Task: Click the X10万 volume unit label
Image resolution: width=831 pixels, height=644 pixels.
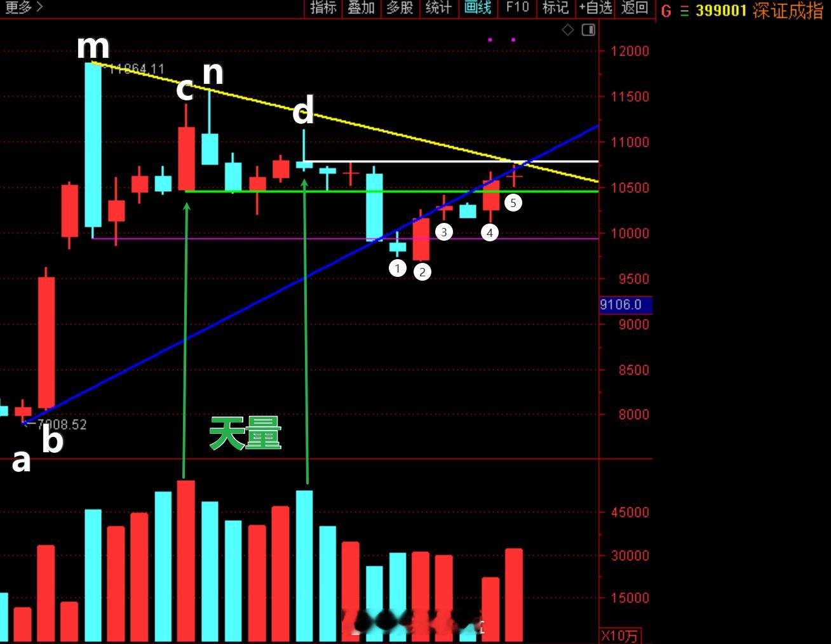Action: pos(619,636)
